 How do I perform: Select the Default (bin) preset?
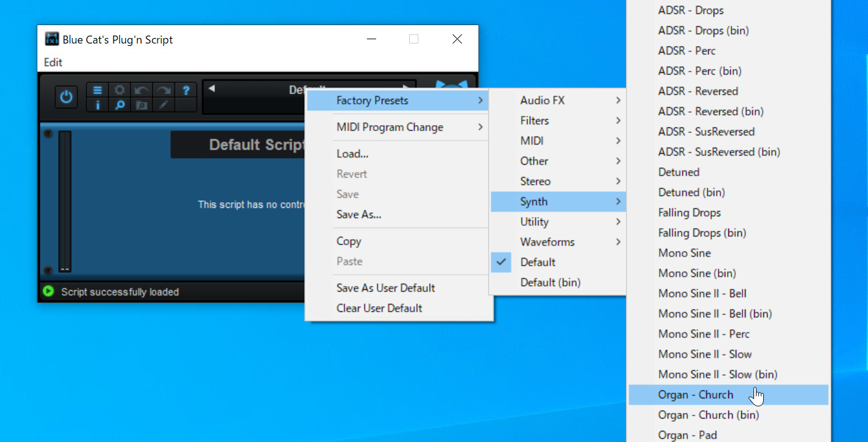click(557, 283)
